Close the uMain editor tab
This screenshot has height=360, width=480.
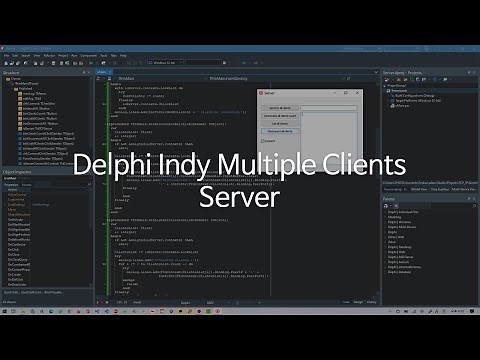coord(110,72)
